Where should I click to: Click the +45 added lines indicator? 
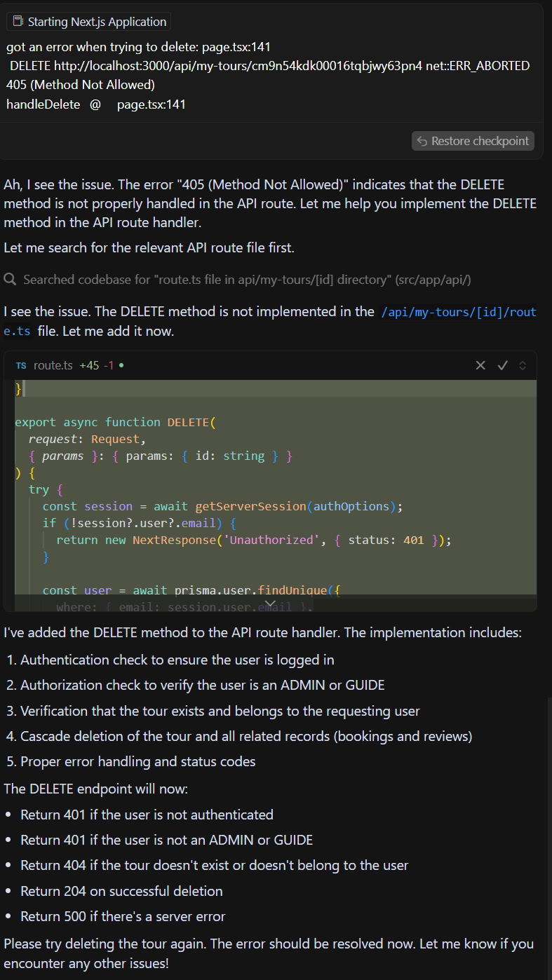pos(89,366)
